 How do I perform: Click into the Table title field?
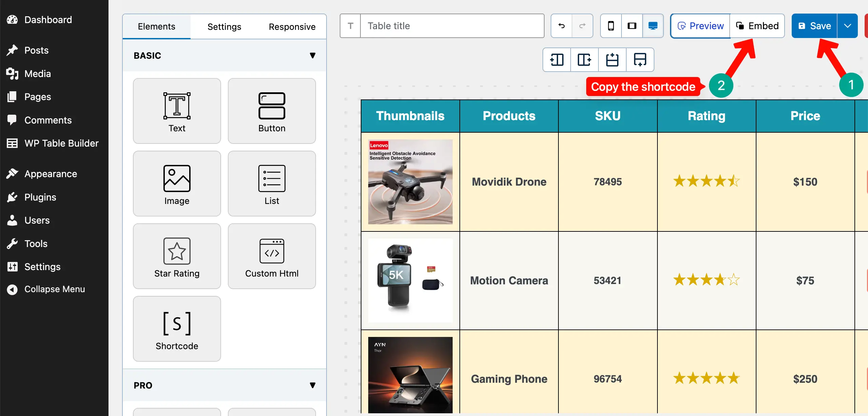pos(452,26)
